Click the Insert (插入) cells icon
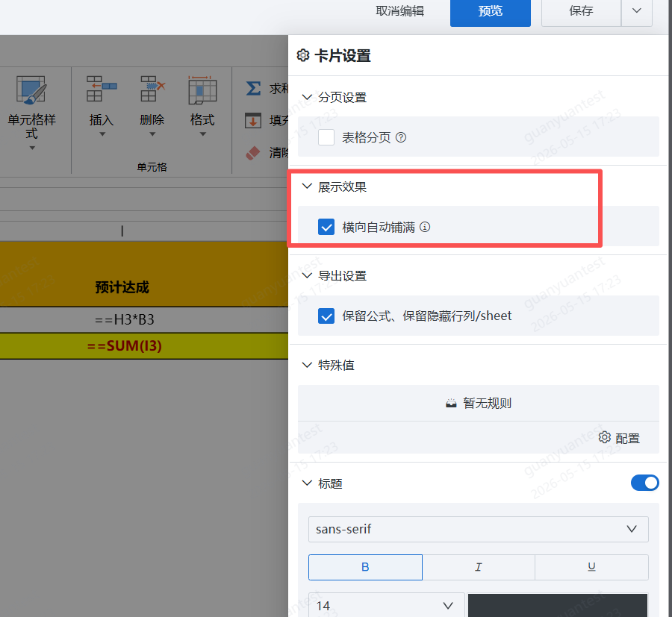 point(101,89)
